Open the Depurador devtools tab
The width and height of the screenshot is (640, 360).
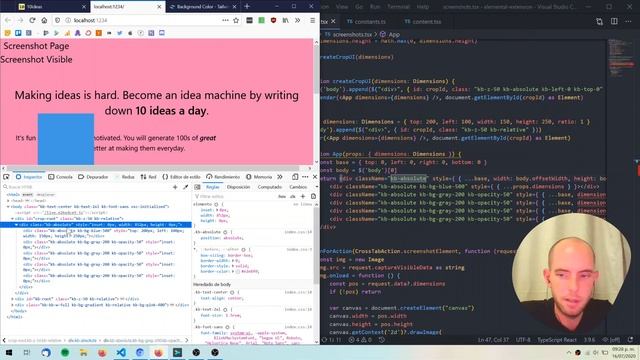(x=93, y=177)
